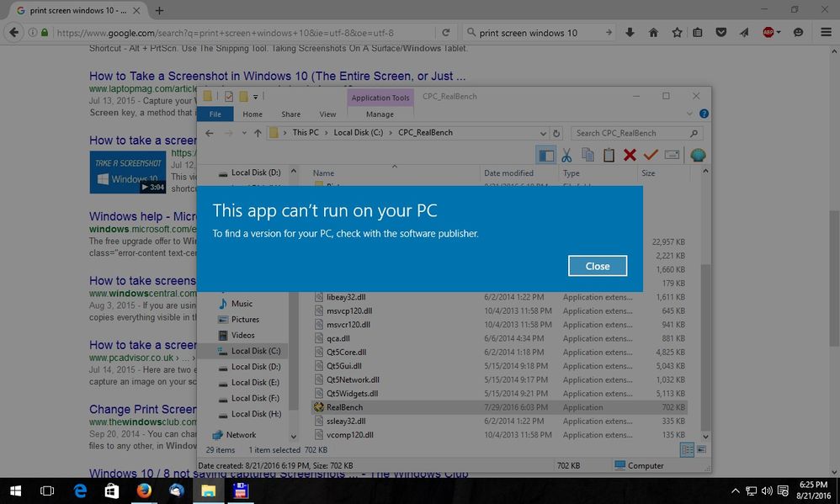The height and width of the screenshot is (504, 840).
Task: Click Firefox Home icon
Action: click(x=653, y=33)
